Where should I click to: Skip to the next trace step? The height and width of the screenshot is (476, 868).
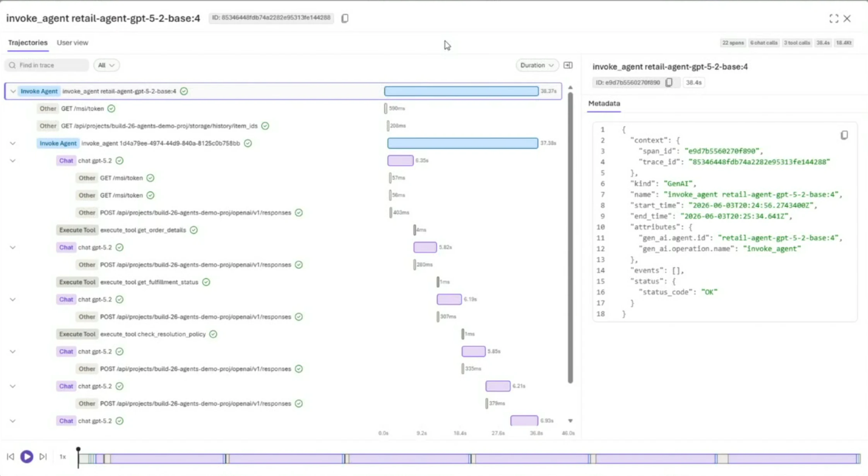point(43,457)
